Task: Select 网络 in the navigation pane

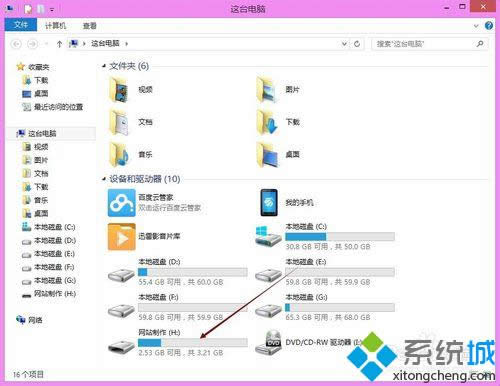Action: pyautogui.click(x=29, y=320)
